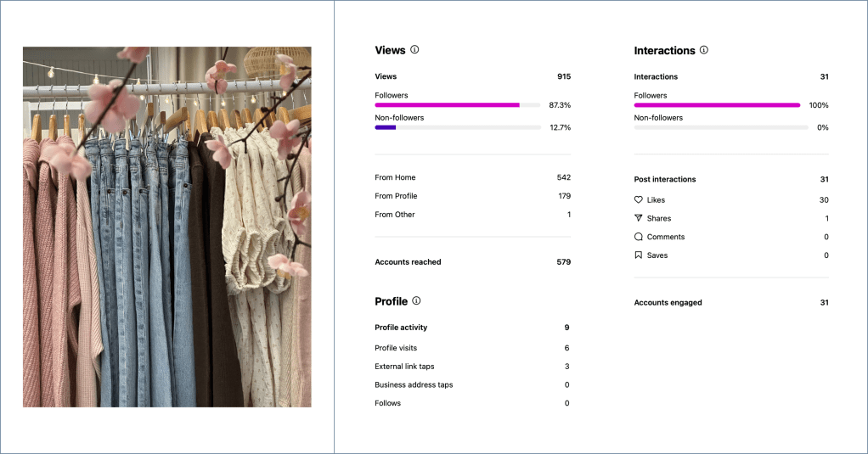Image resolution: width=868 pixels, height=454 pixels.
Task: Click the 'Accounts reached' label
Action: pyautogui.click(x=408, y=262)
